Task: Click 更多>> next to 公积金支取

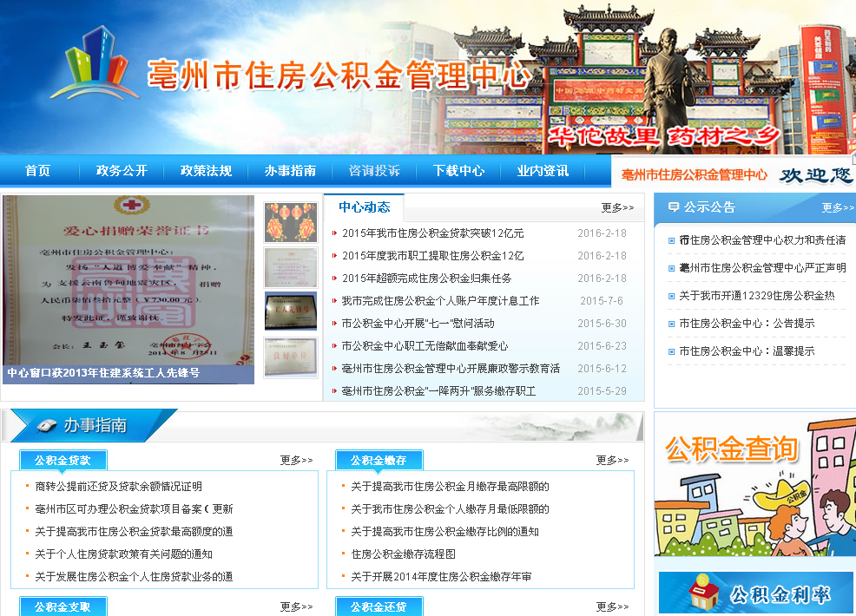Action: click(x=296, y=606)
